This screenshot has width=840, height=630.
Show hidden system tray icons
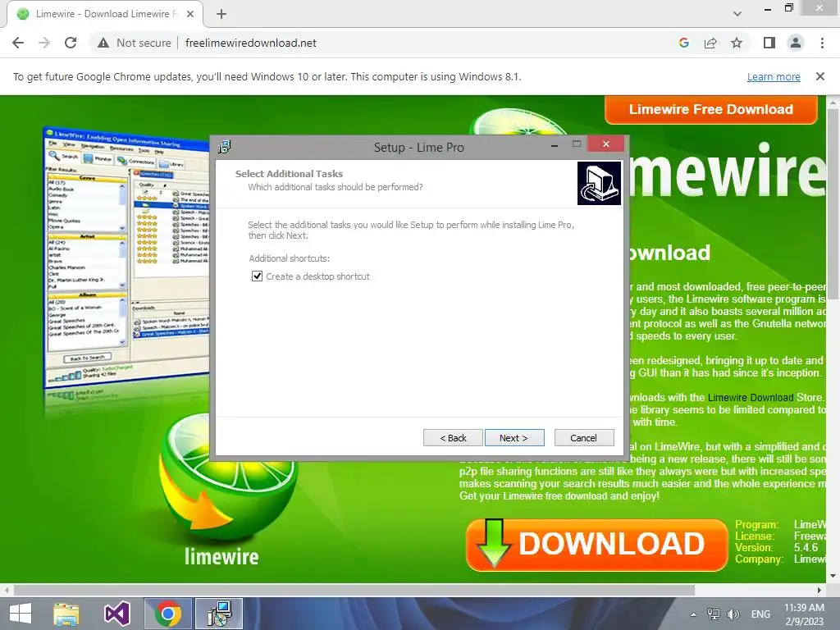tap(693, 614)
